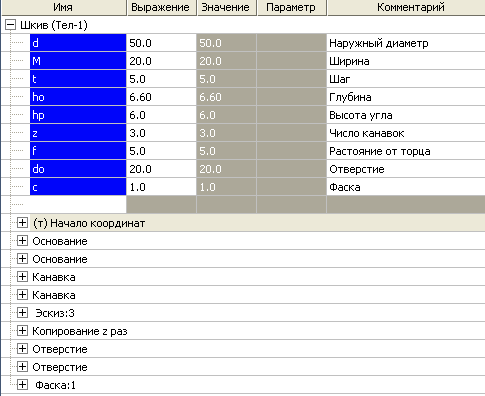The height and width of the screenshot is (396, 485).
Task: Click the comment Наружный диаметр
Action: point(379,43)
